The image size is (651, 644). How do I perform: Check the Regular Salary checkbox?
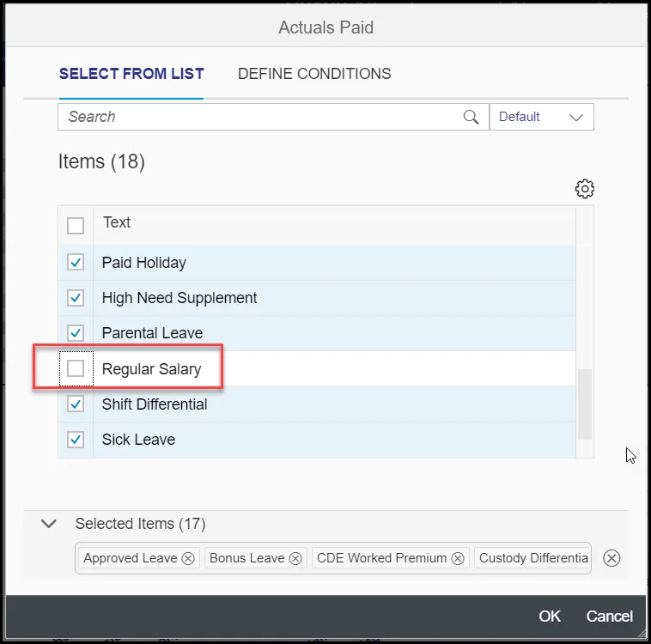76,369
